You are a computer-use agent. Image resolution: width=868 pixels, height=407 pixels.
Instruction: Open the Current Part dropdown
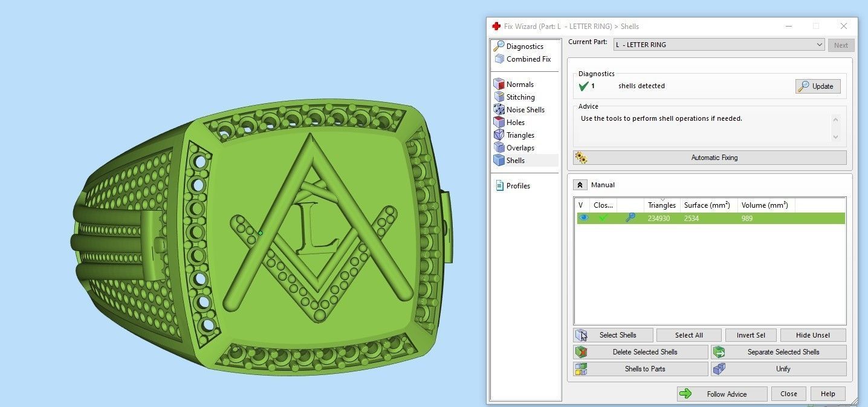(x=719, y=45)
